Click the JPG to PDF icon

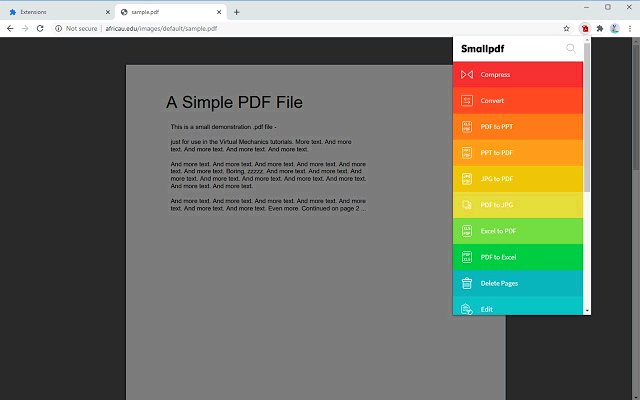tap(467, 179)
